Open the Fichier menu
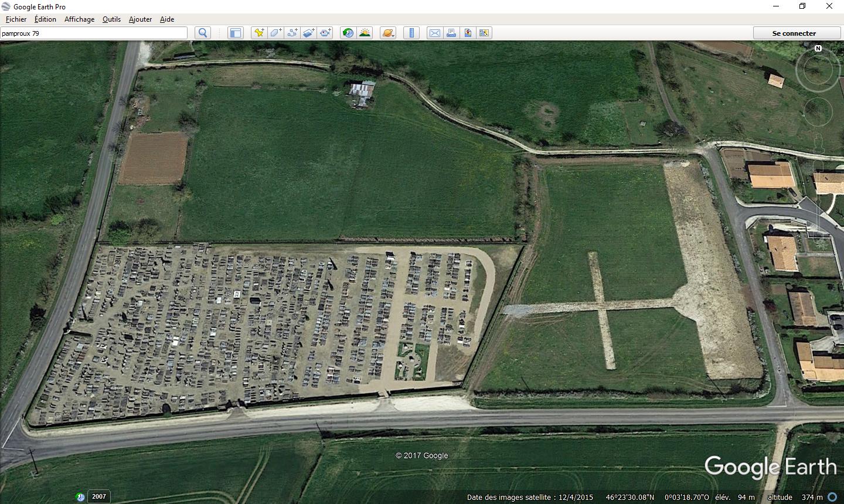 tap(16, 19)
